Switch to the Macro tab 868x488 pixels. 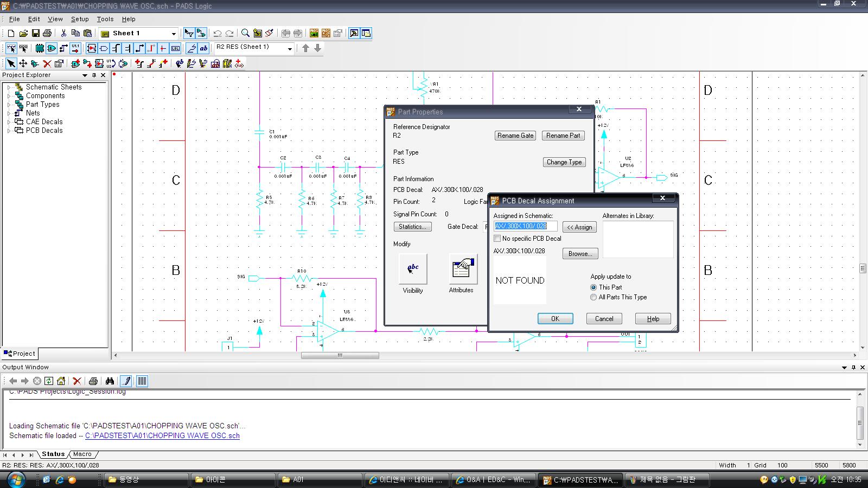point(82,454)
